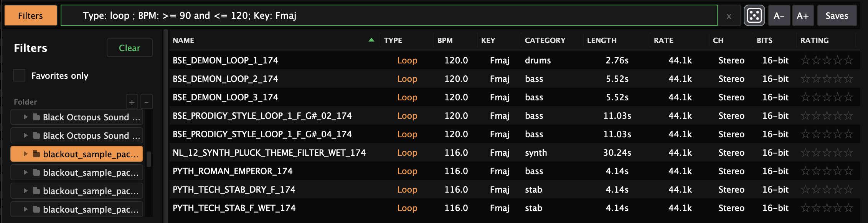This screenshot has height=223, width=868.
Task: Rate BSE_DEMON_LOOP_3_174 three stars
Action: (827, 97)
